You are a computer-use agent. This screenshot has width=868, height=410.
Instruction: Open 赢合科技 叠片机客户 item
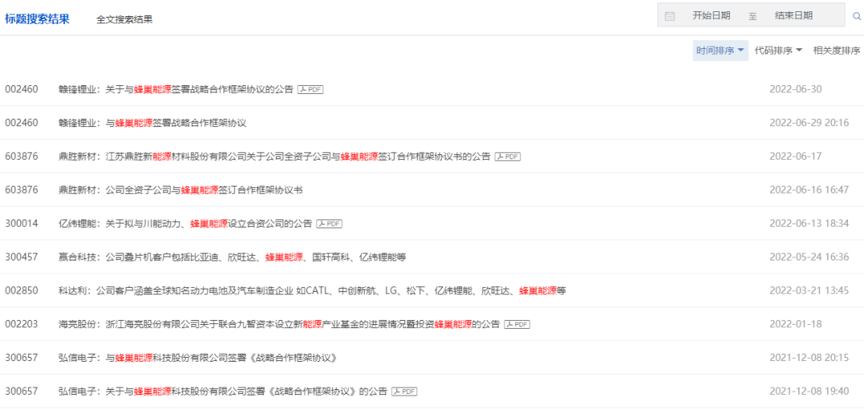point(232,257)
